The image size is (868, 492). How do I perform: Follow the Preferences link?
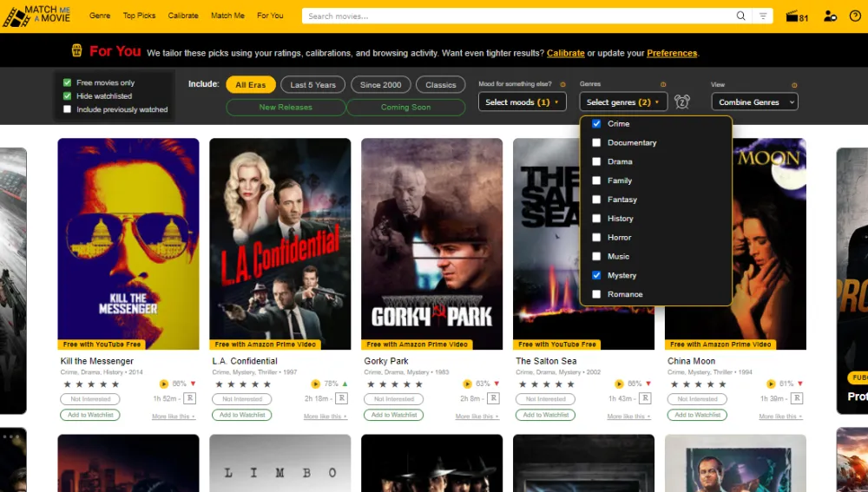tap(672, 53)
